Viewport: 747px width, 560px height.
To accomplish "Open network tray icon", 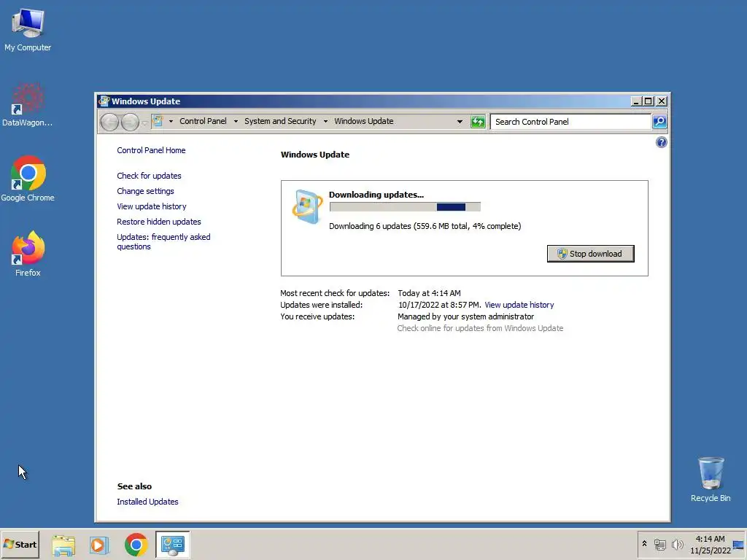I will (x=659, y=544).
